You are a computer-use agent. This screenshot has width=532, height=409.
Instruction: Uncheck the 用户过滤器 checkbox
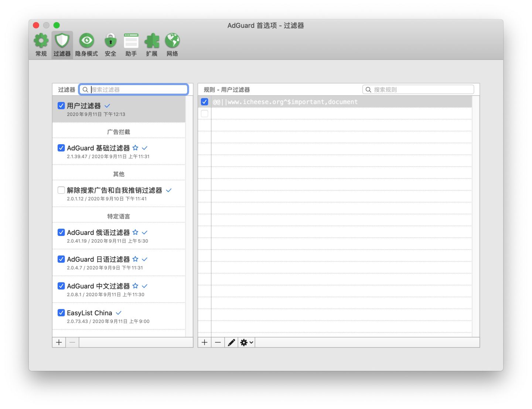pos(61,106)
